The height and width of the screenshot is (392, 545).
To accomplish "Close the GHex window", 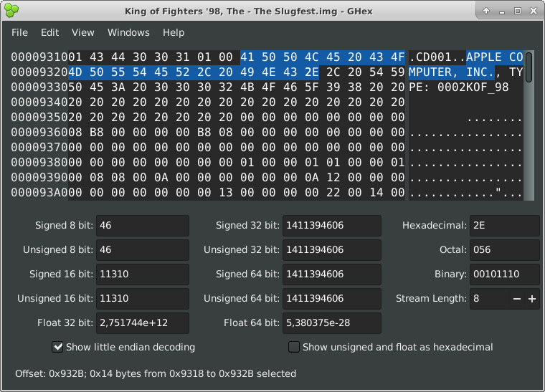I will pos(534,11).
